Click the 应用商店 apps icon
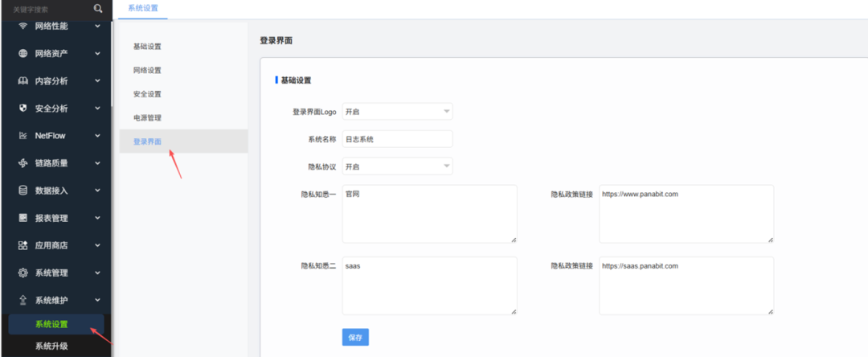The width and height of the screenshot is (868, 357). pyautogui.click(x=23, y=245)
